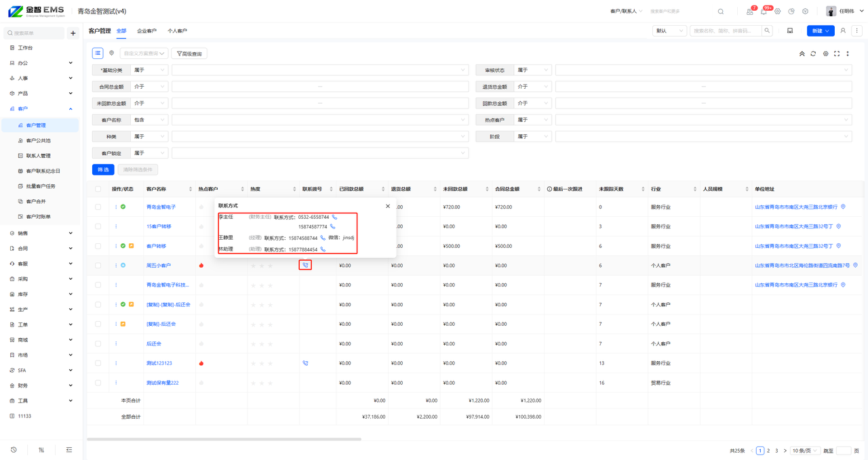This screenshot has height=460, width=868.
Task: Switch to map location view icon
Action: coord(111,54)
